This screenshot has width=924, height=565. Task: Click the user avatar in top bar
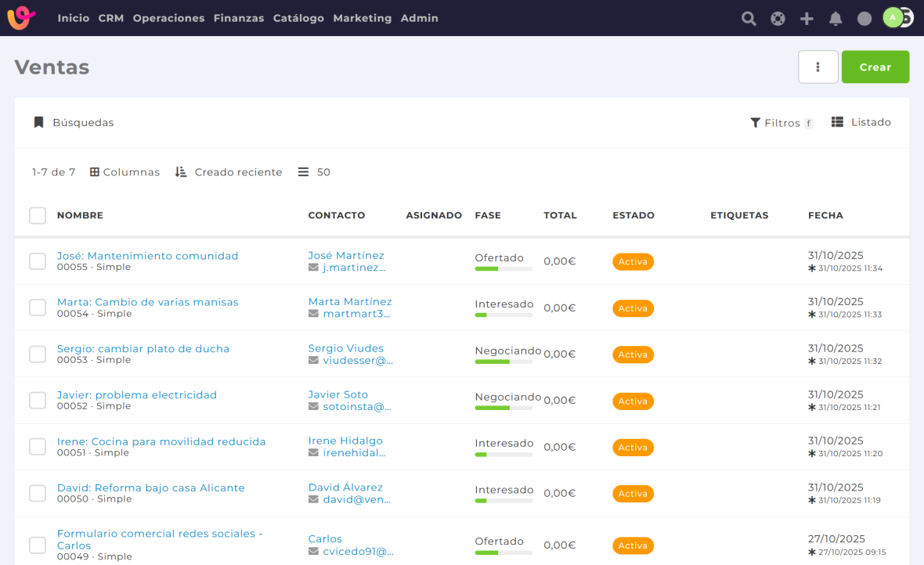click(x=893, y=18)
